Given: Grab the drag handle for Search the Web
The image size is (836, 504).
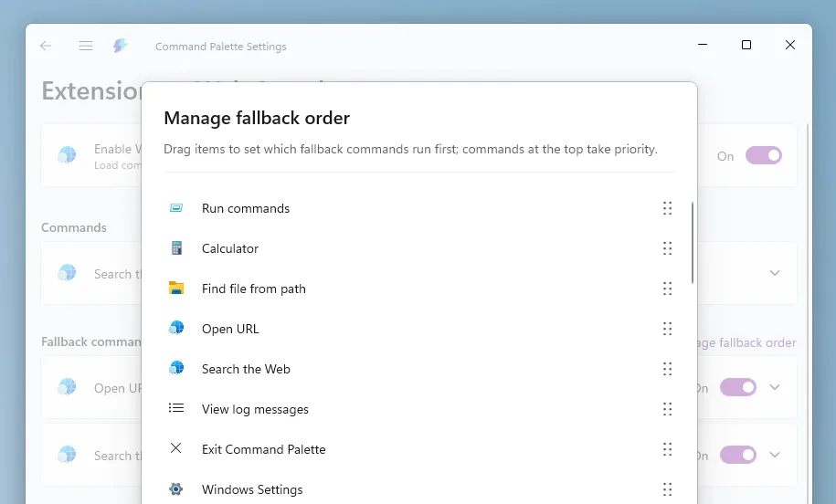Looking at the screenshot, I should pyautogui.click(x=667, y=369).
